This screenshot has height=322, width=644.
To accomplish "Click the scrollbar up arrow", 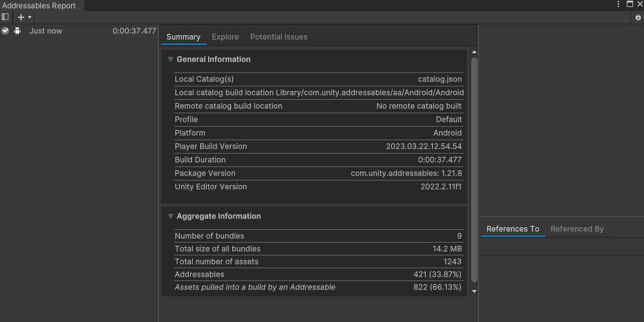I will pyautogui.click(x=474, y=52).
